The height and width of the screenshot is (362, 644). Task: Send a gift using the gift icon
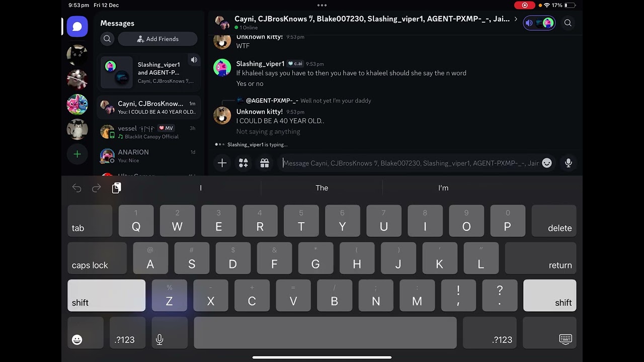265,163
